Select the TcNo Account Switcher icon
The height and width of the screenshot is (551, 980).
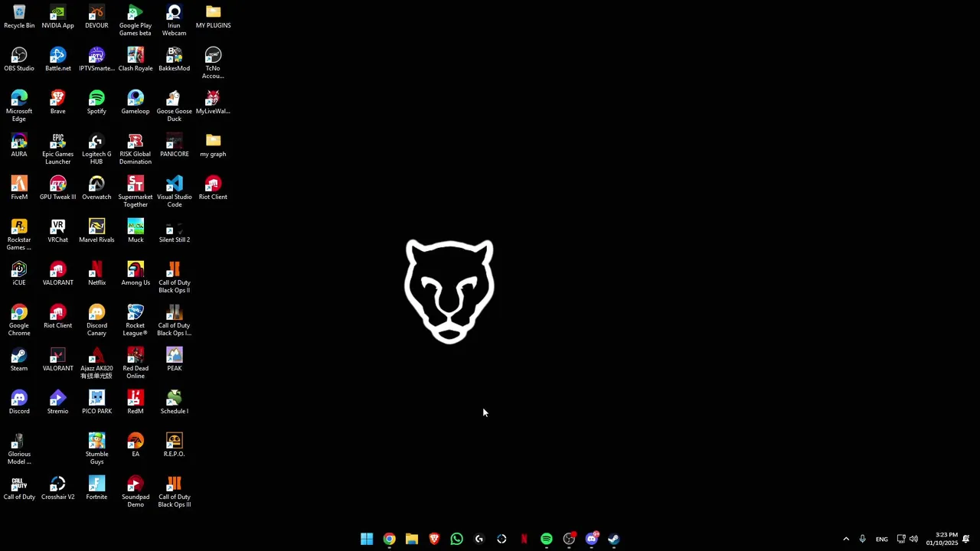click(213, 64)
